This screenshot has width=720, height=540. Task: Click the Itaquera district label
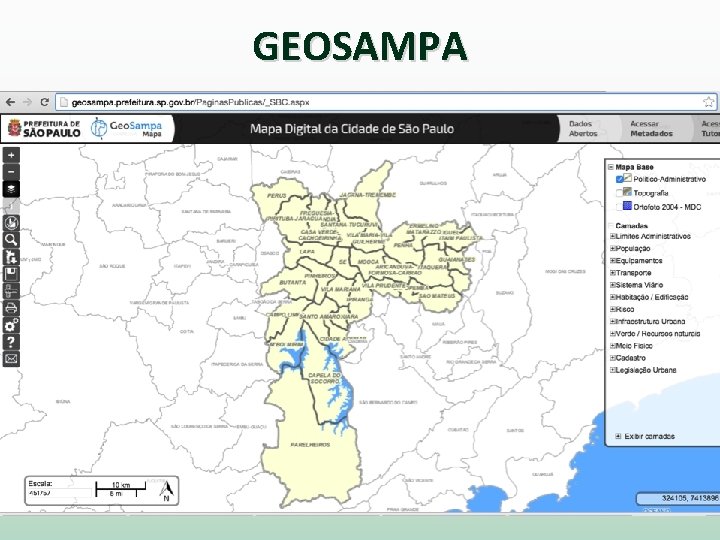click(433, 266)
